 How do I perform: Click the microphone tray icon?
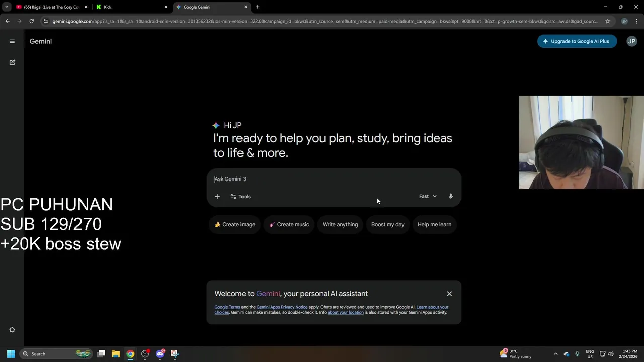pyautogui.click(x=577, y=354)
